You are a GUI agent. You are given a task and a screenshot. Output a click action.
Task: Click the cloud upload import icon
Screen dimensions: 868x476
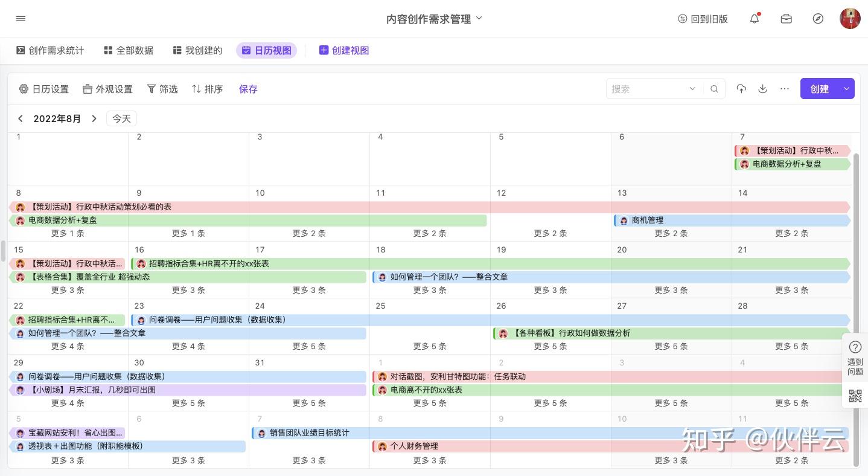point(741,89)
